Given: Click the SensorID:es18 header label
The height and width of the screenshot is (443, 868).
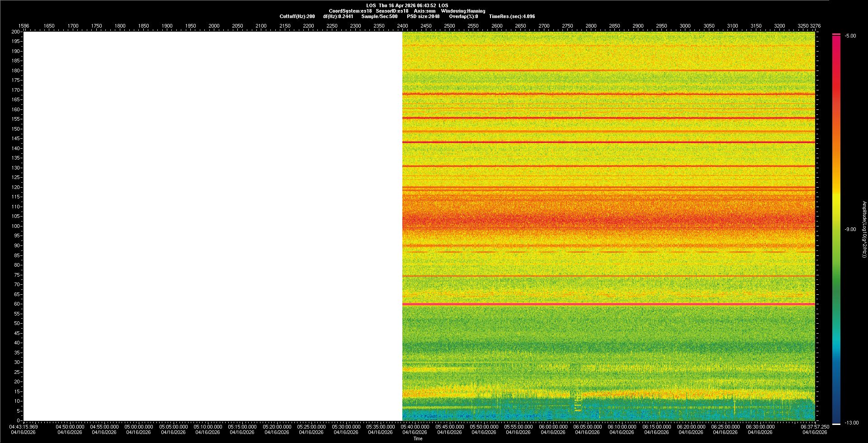Looking at the screenshot, I should pyautogui.click(x=392, y=11).
